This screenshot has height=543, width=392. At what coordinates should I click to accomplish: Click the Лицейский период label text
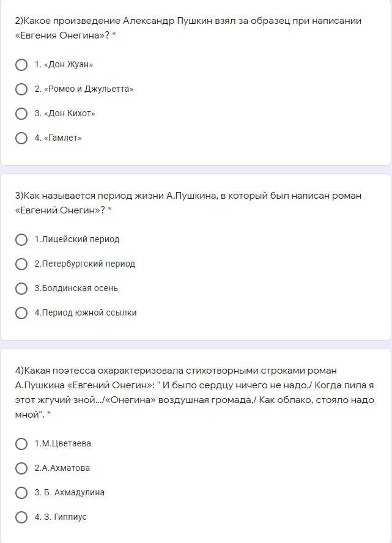76,240
